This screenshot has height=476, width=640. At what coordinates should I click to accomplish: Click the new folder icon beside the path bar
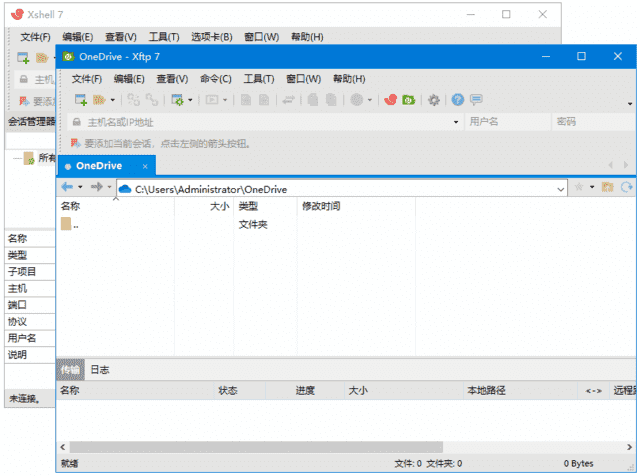pyautogui.click(x=608, y=187)
